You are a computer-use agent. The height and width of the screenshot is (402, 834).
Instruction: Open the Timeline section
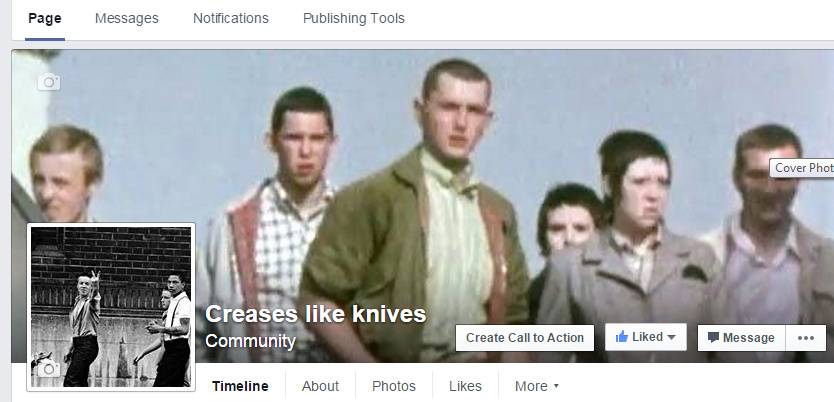point(240,386)
